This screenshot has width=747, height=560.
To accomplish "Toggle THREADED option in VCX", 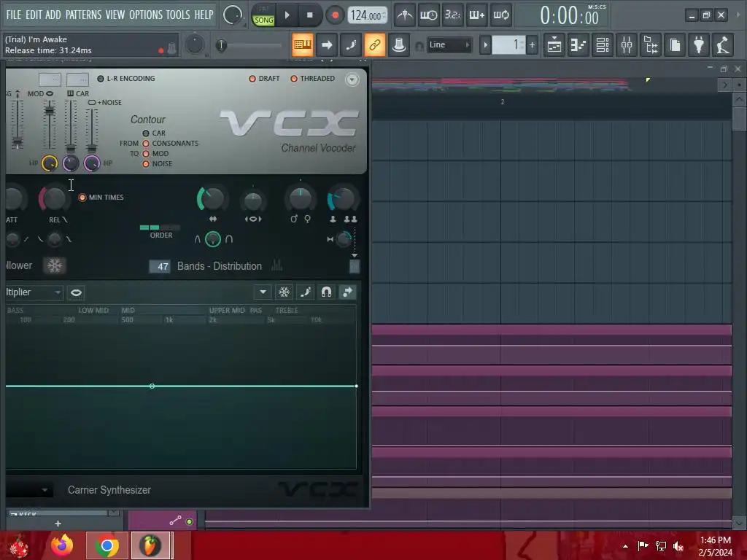I will (x=312, y=79).
